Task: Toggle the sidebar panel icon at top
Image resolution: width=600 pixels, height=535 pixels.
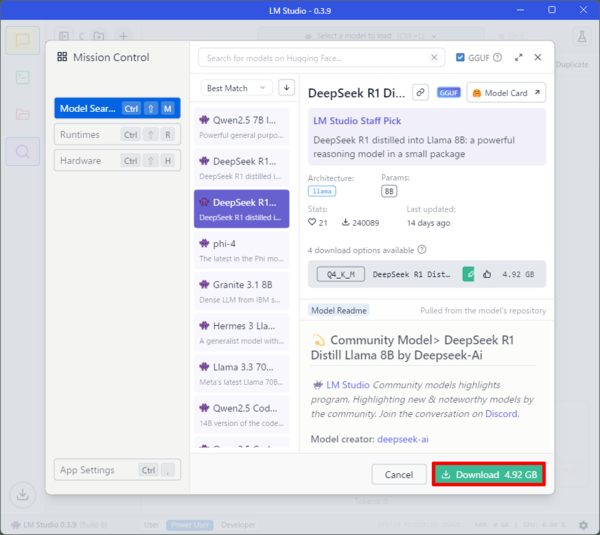Action: tap(64, 36)
